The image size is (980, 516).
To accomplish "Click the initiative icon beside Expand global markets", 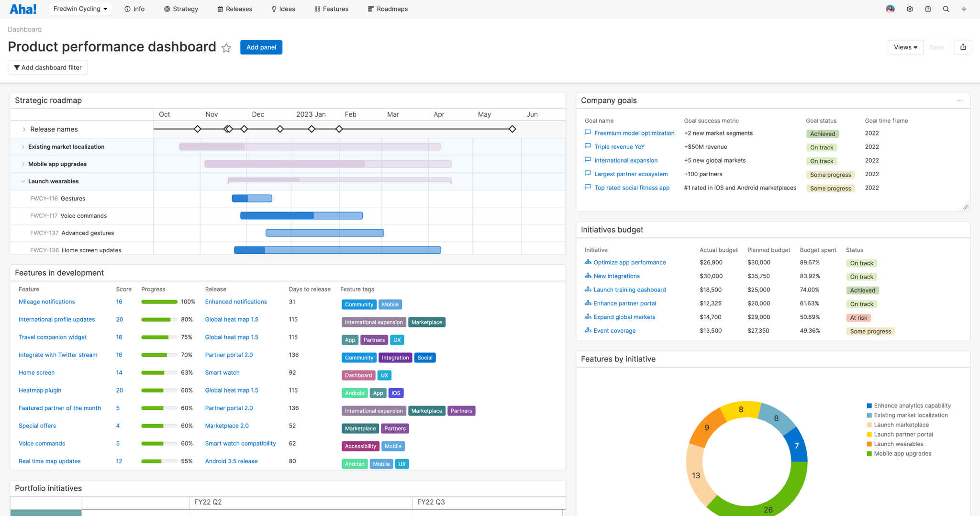I will pos(588,316).
